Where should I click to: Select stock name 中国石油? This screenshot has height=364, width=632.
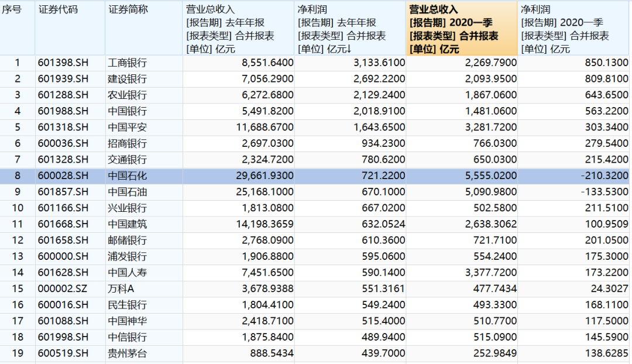[x=128, y=192]
